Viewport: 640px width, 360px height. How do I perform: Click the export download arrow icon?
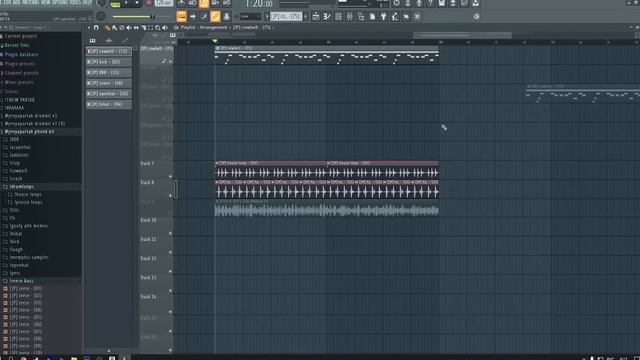coord(476,3)
